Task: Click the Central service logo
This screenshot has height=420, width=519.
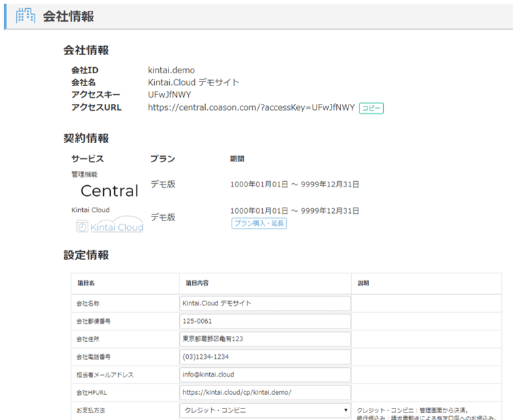Action: pos(109,191)
